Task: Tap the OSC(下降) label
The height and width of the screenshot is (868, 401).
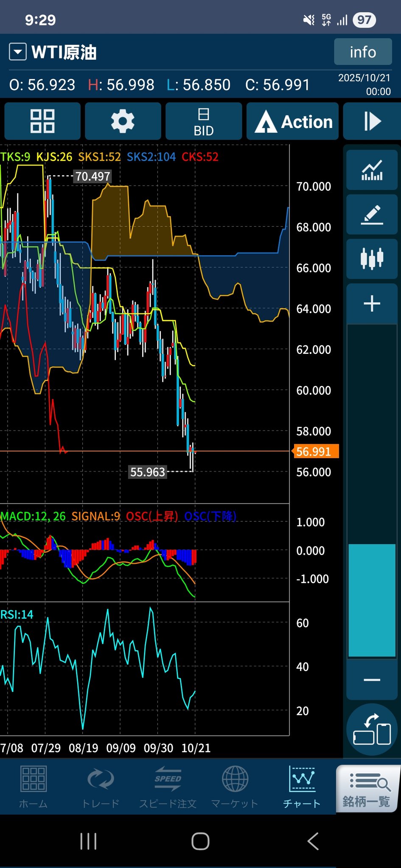Action: pos(210,516)
